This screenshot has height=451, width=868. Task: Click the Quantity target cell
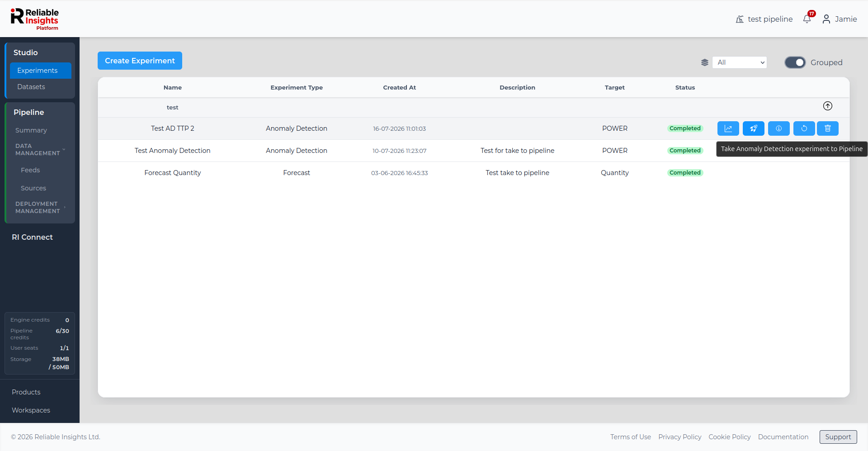[615, 173]
